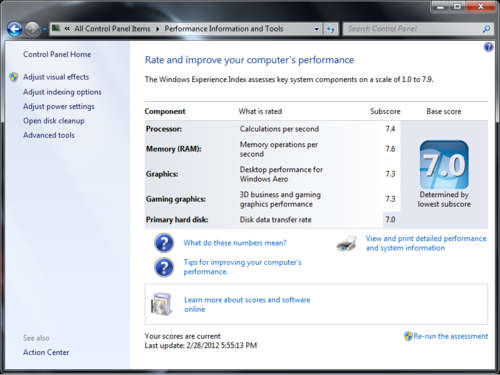Image resolution: width=500 pixels, height=375 pixels.
Task: Click the Subscore column header
Action: pos(385,111)
